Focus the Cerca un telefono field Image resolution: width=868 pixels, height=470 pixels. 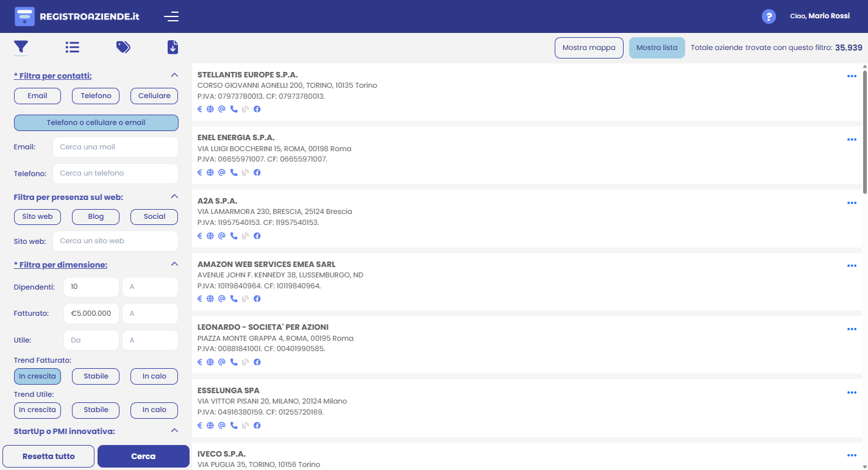(x=115, y=173)
